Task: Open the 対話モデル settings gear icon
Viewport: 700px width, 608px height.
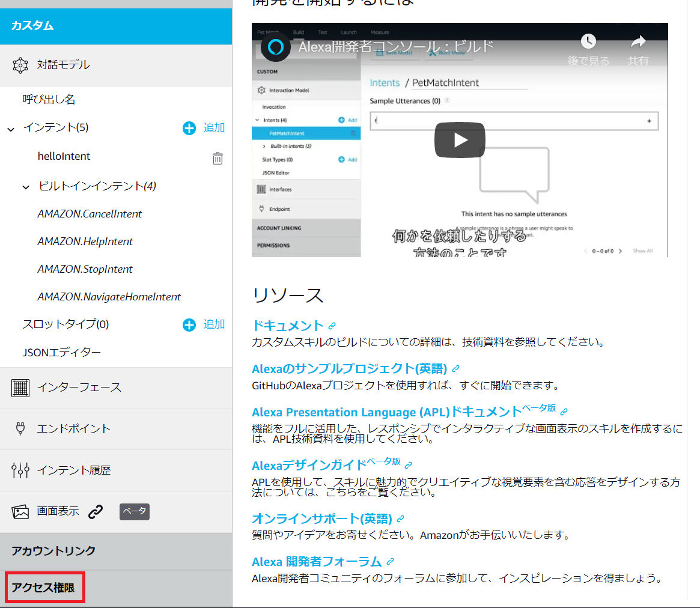Action: [20, 64]
